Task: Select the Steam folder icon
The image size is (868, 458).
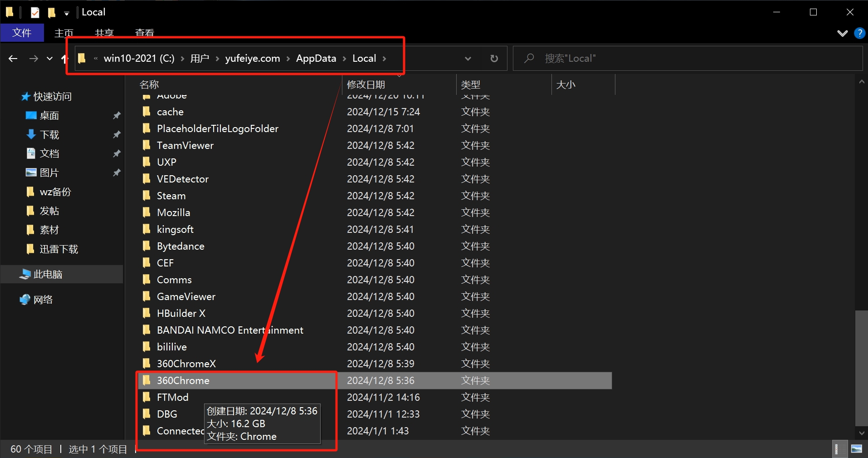Action: 146,195
